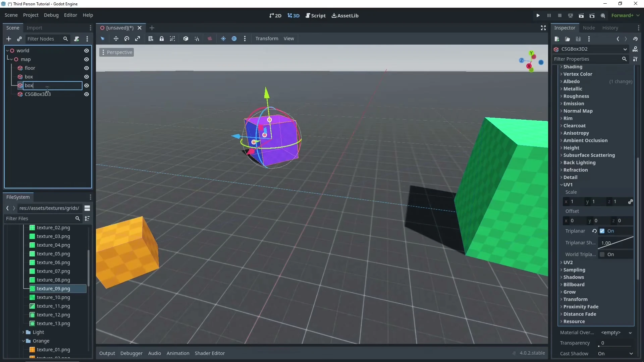Open the Perspective viewport menu
Image resolution: width=644 pixels, height=362 pixels.
click(117, 52)
